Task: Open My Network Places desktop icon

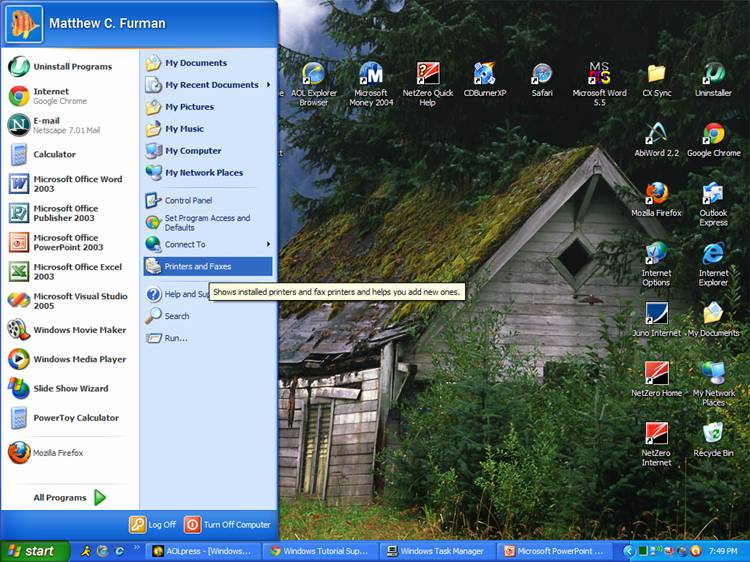Action: pyautogui.click(x=714, y=384)
